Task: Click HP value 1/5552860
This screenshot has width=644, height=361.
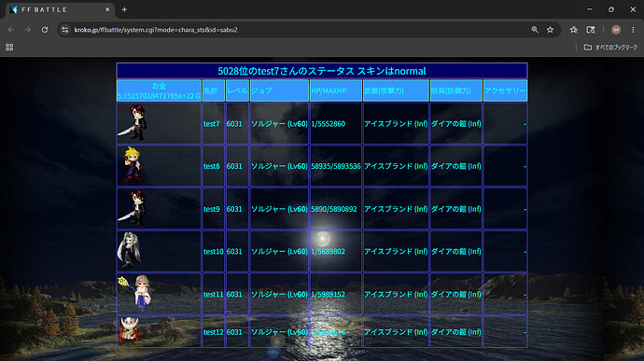Action: coord(329,124)
